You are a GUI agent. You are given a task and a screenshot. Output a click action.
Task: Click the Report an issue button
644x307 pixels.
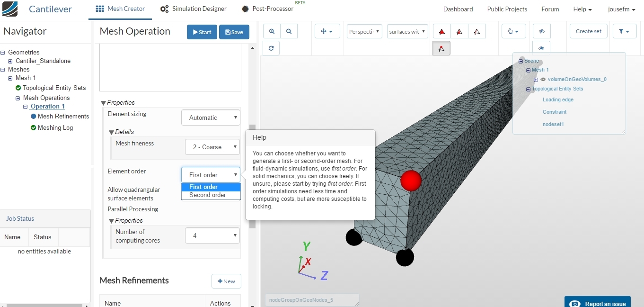point(598,303)
